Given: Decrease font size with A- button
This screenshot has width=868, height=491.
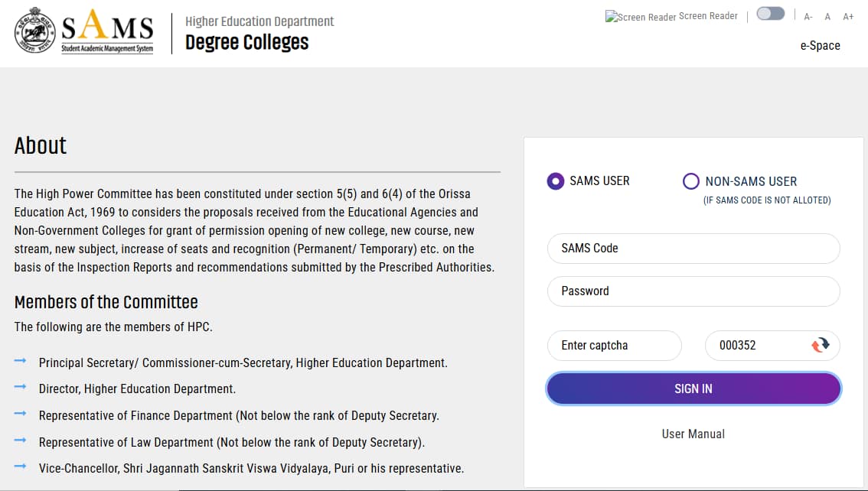Looking at the screenshot, I should [808, 17].
